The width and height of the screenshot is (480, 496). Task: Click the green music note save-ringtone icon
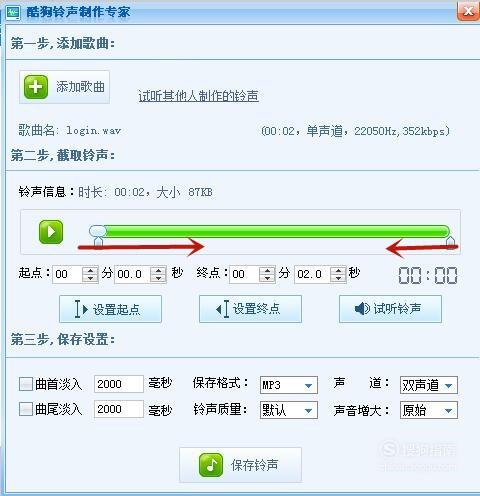point(211,465)
